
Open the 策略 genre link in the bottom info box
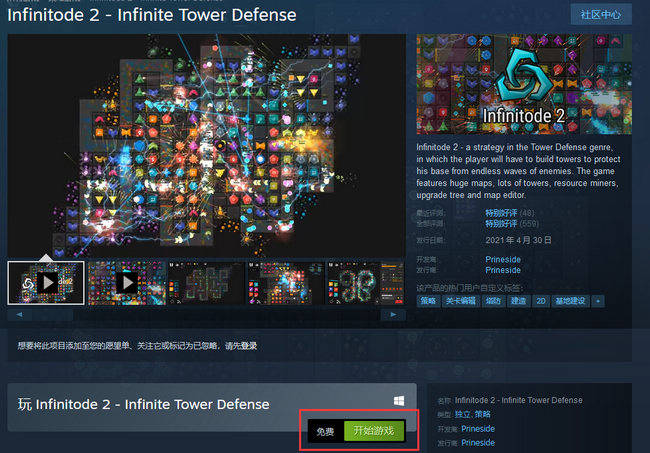483,414
